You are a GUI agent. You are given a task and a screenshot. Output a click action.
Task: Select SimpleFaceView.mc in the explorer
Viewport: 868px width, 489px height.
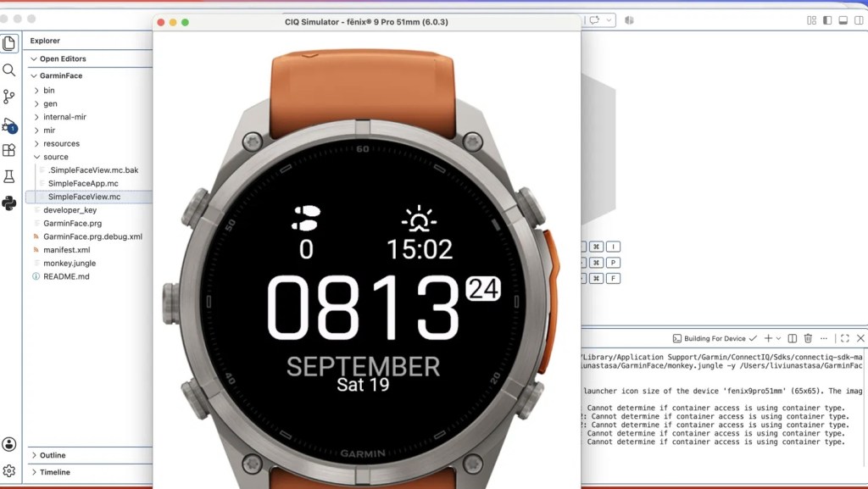tap(88, 197)
